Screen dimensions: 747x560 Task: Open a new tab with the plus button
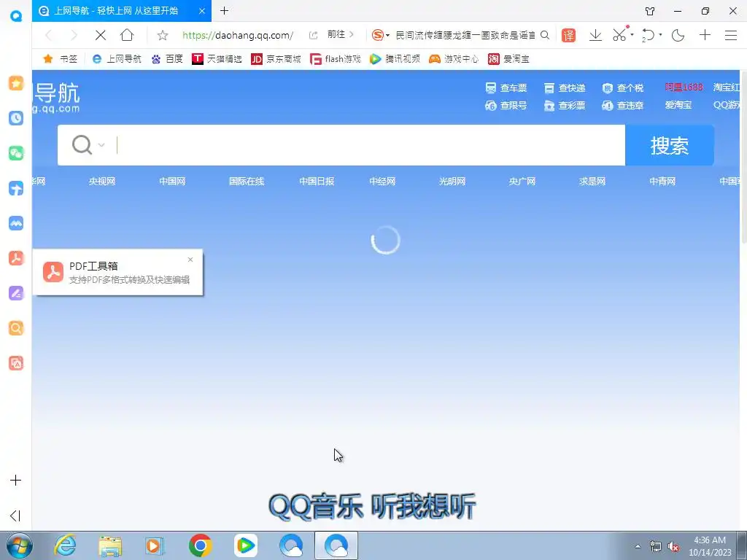[224, 10]
